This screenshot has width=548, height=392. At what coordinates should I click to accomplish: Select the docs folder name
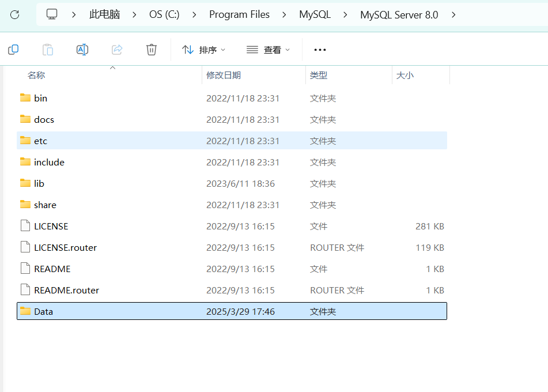[x=44, y=119]
